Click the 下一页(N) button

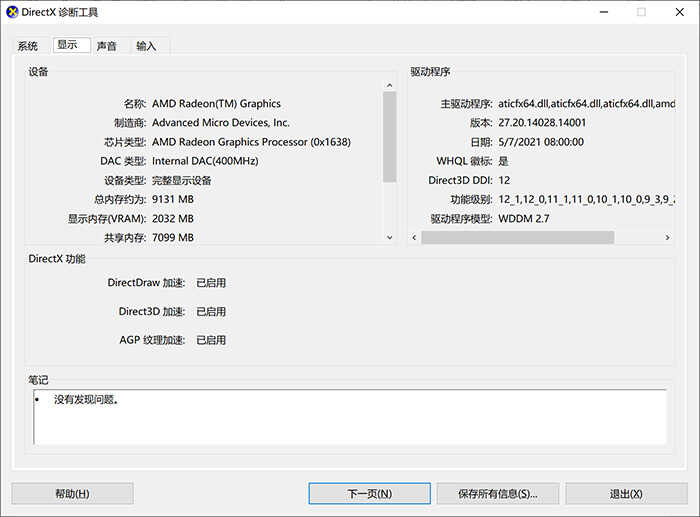(369, 494)
